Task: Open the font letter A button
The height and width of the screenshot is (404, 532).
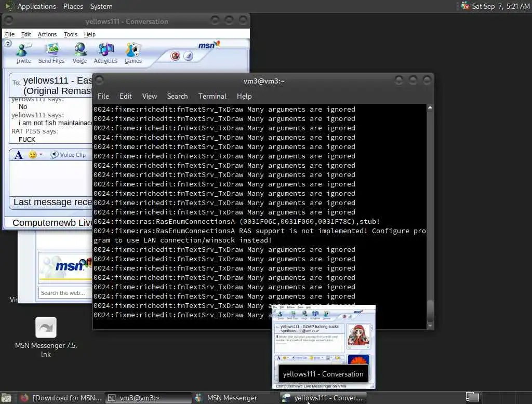Action: [x=18, y=155]
